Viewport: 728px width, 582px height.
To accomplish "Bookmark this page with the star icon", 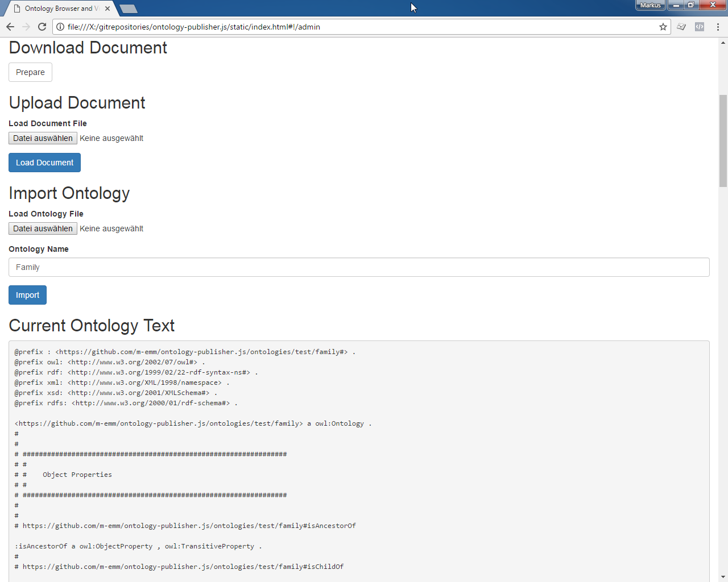I will pyautogui.click(x=663, y=27).
